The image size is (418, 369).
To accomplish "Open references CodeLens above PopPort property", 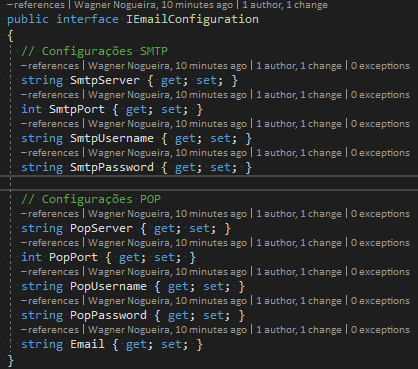I will (50, 243).
